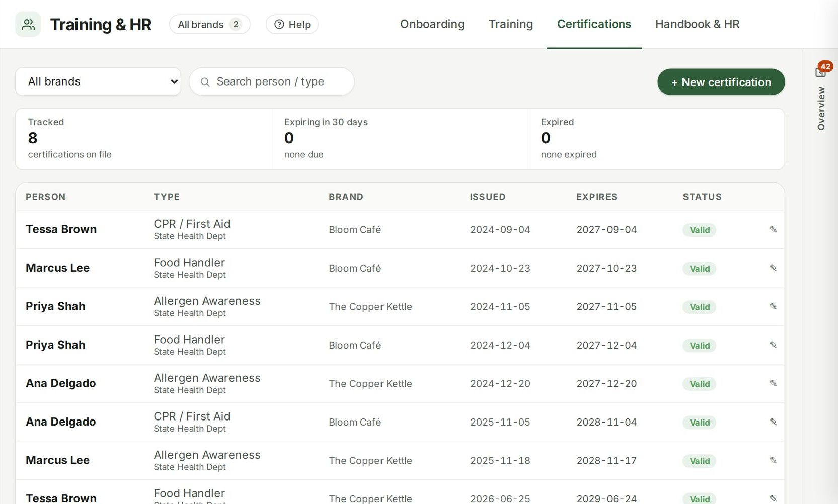Switch to the Onboarding tab
The width and height of the screenshot is (838, 504).
pos(432,24)
